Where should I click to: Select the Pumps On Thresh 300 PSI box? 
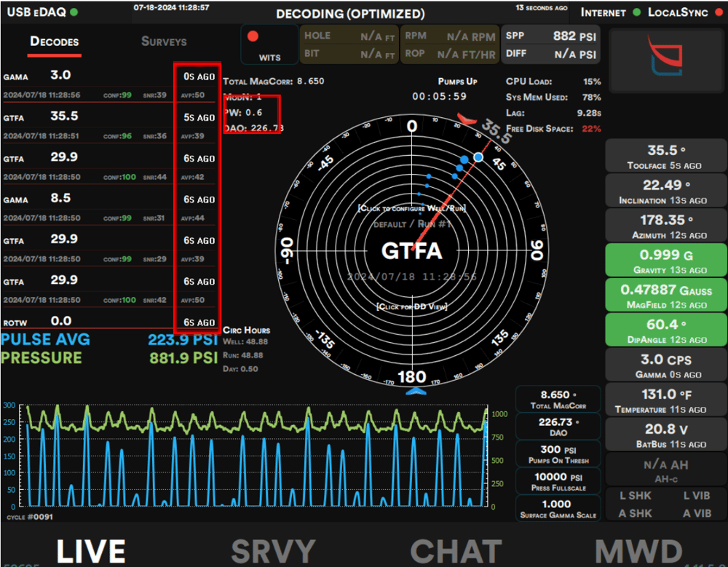[x=560, y=455]
